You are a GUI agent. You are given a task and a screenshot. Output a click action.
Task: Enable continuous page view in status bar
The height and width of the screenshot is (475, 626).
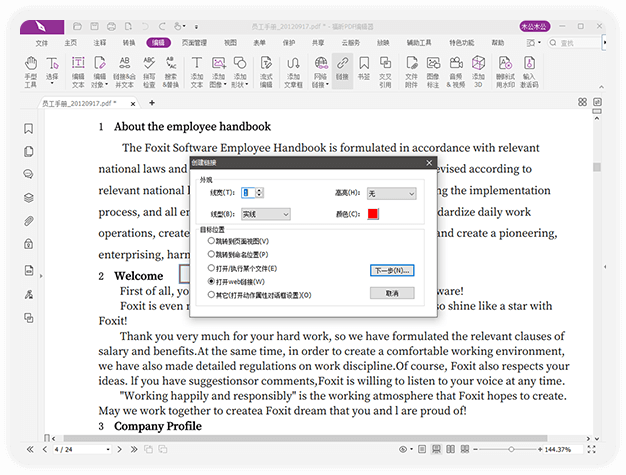[436, 449]
